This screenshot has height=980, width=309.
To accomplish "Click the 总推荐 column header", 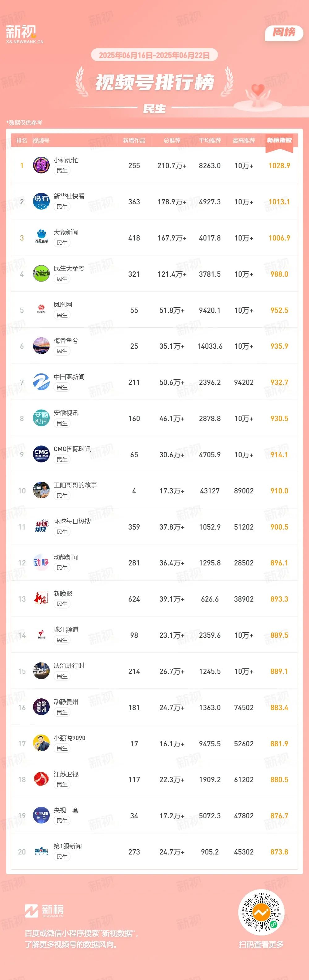I will click(x=172, y=140).
